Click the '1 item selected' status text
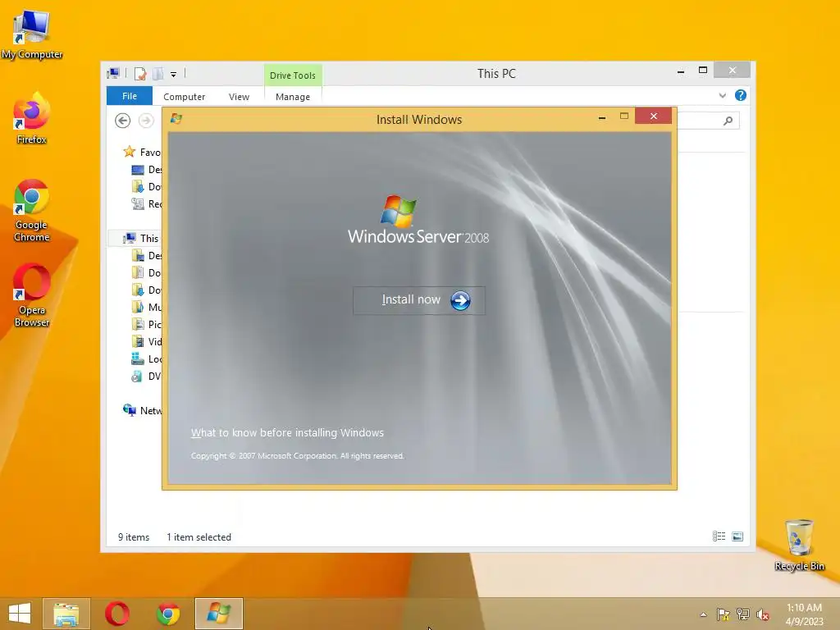This screenshot has height=630, width=840. click(x=199, y=536)
